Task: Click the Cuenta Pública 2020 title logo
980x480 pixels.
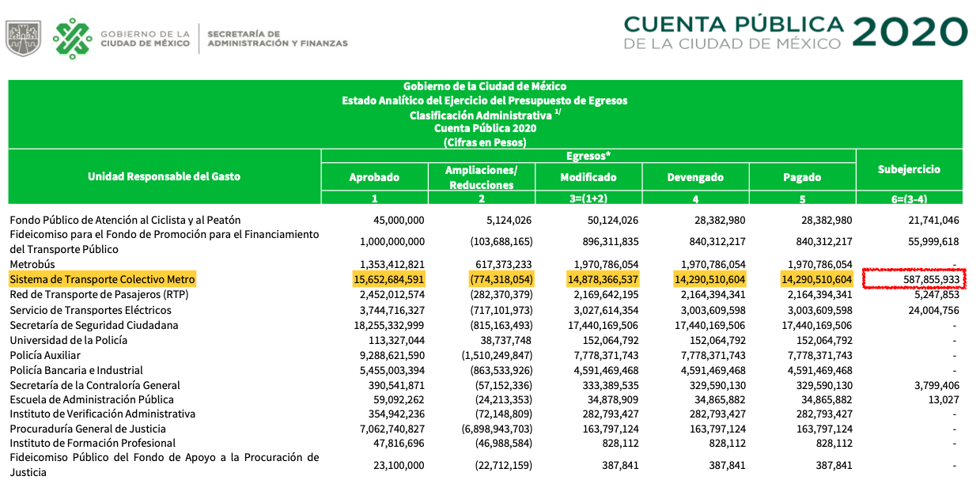Action: click(795, 32)
